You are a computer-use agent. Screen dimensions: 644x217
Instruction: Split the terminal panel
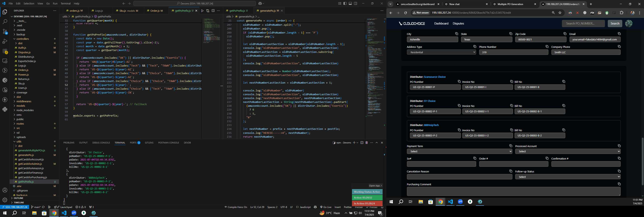tap(362, 143)
